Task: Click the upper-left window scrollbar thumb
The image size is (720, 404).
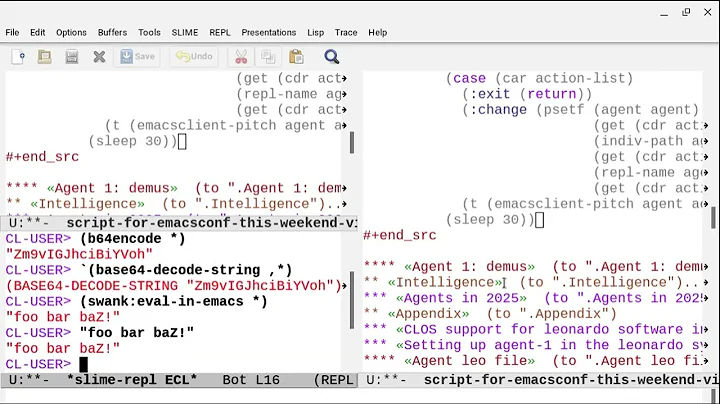Action: (x=352, y=142)
